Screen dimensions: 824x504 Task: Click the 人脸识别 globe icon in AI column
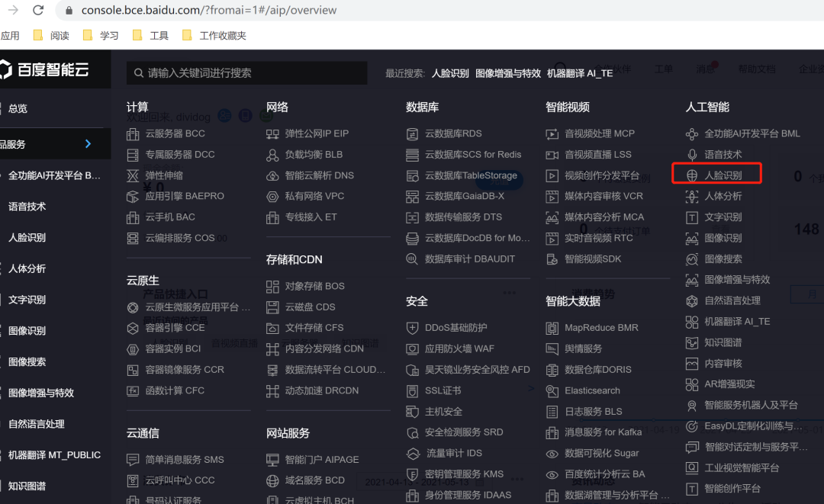point(692,176)
